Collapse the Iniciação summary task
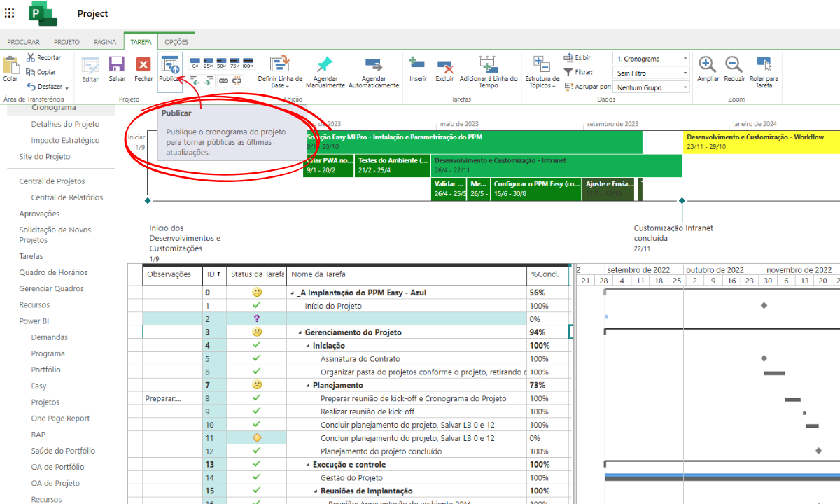840x504 pixels. (x=308, y=346)
